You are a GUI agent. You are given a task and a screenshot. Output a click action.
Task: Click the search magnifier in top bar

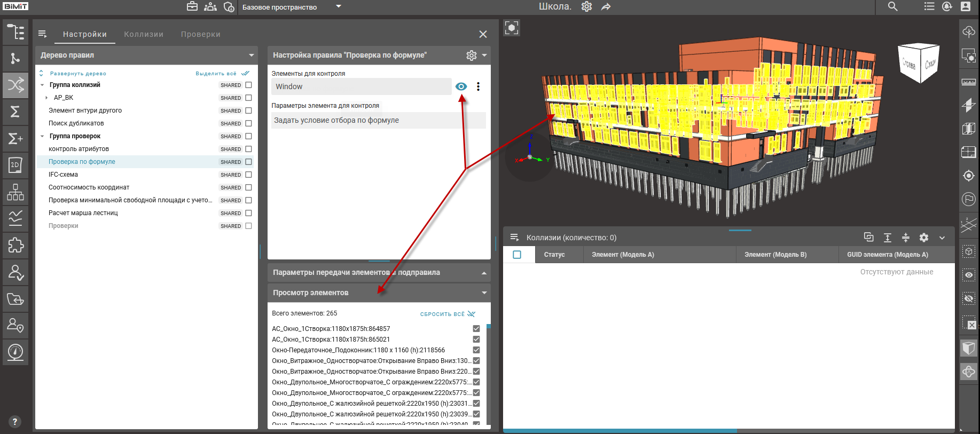(x=892, y=6)
